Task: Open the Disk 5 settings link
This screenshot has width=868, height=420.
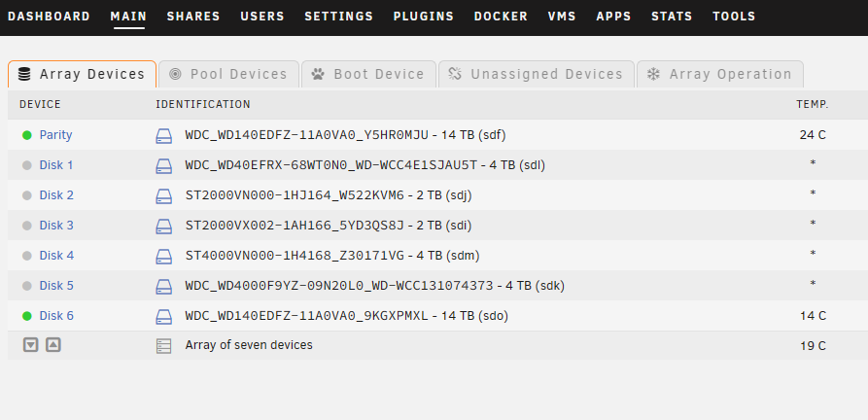Action: click(x=56, y=286)
